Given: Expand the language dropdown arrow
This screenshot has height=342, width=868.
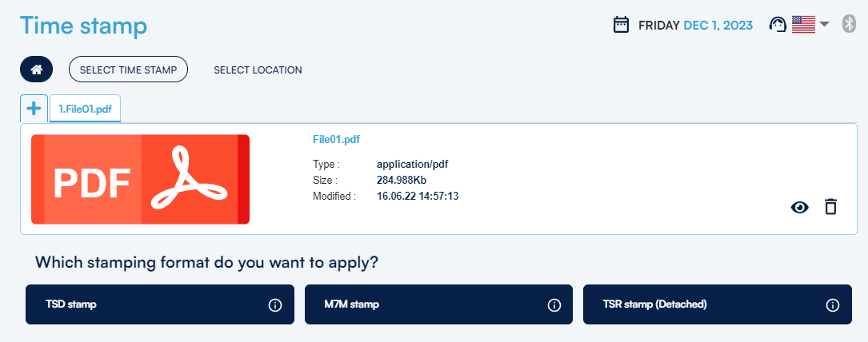Looking at the screenshot, I should (x=824, y=25).
